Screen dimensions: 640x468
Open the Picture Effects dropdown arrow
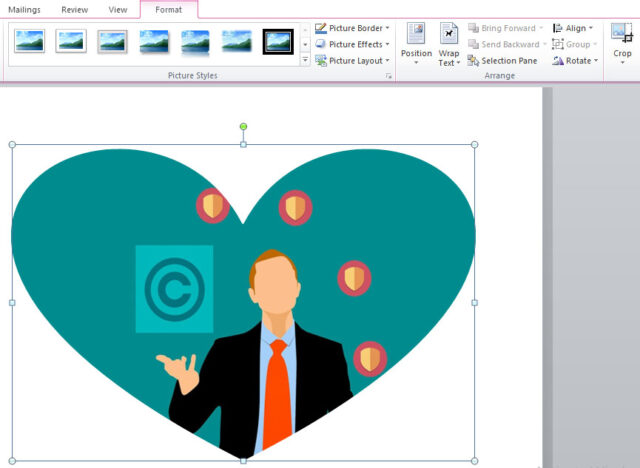coord(387,44)
